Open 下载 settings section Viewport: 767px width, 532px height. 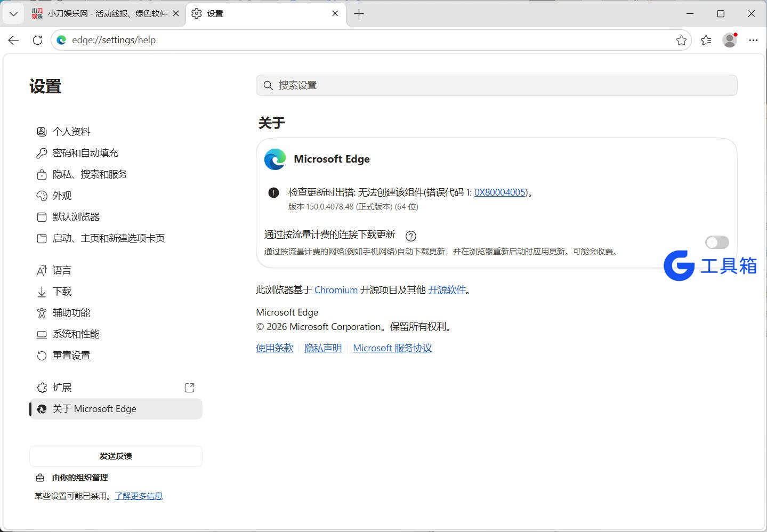pos(116,292)
